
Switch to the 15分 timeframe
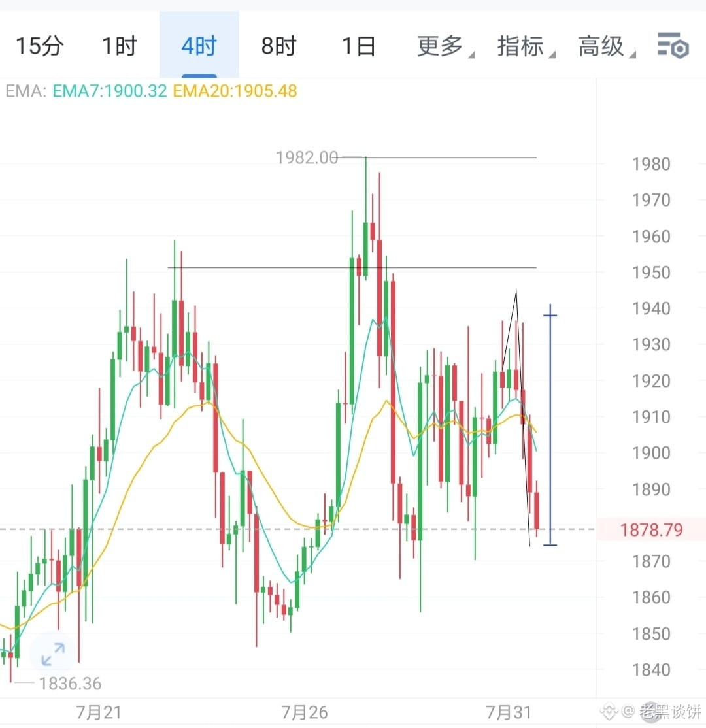(x=39, y=46)
